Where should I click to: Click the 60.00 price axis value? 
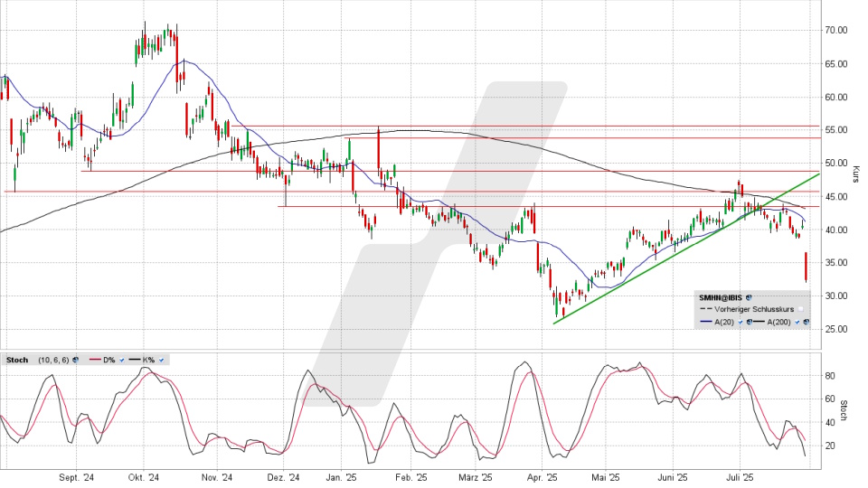click(835, 97)
